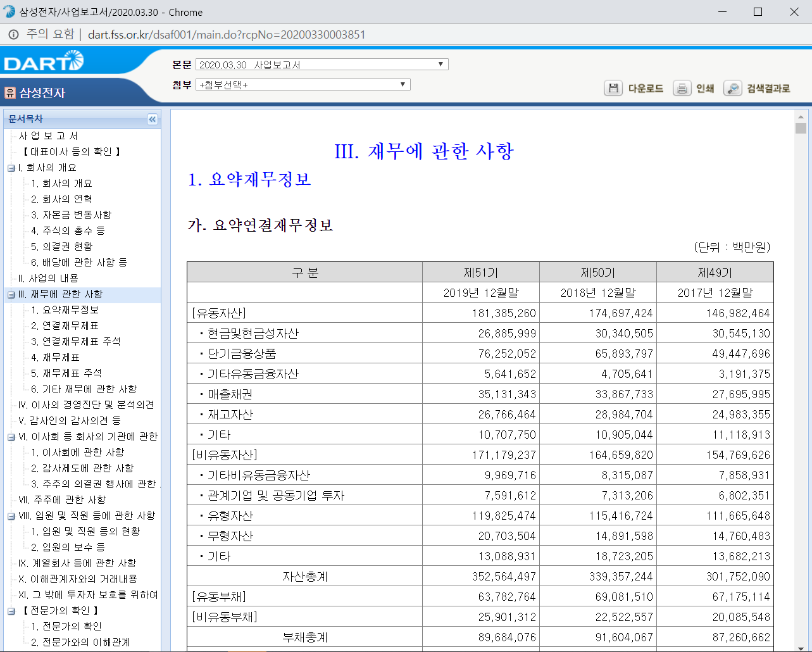Screen dimensions: 812x652
Task: Click the Chrome window app icon
Action: pos(9,12)
